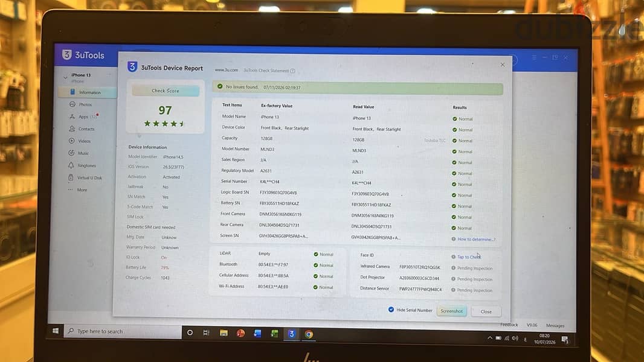Click the Videos play icon
Screen dimensions: 644x362
tap(71, 141)
